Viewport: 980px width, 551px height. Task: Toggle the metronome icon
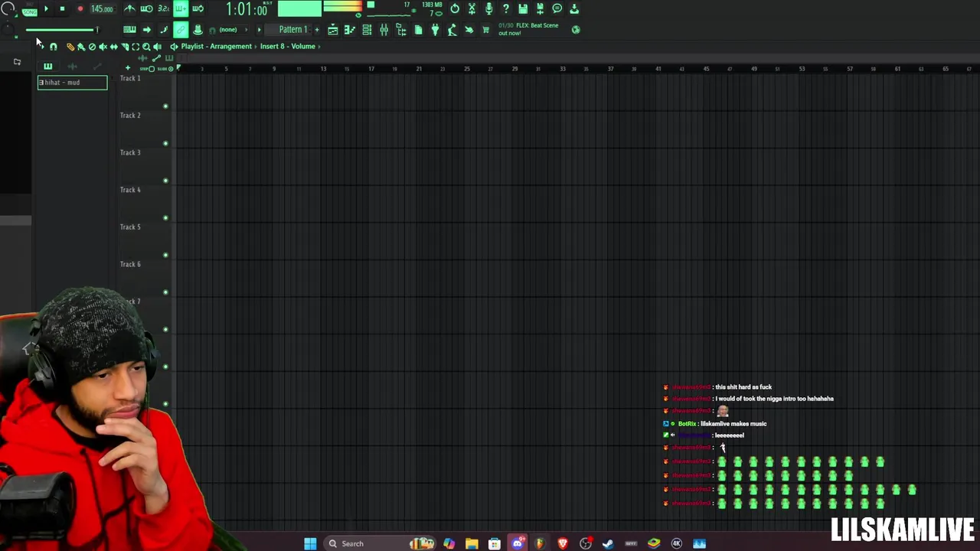click(x=129, y=8)
